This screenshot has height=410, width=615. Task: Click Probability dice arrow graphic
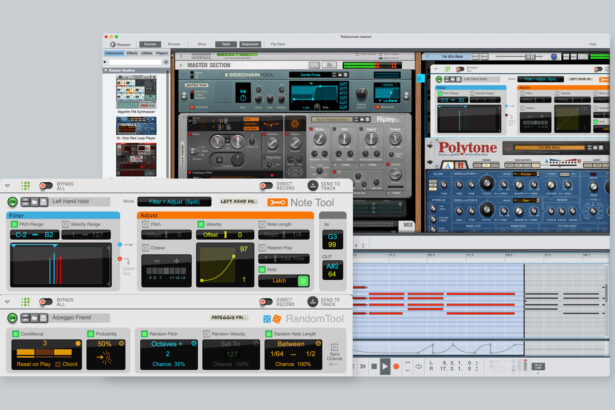click(x=104, y=357)
